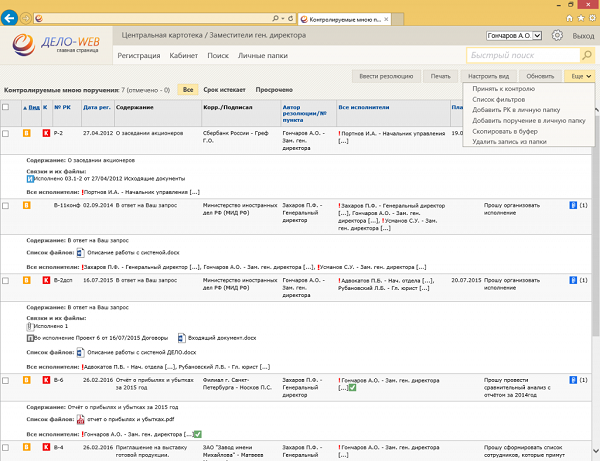
Task: Tick the checkbox for record Р-2
Action: pos(7,132)
